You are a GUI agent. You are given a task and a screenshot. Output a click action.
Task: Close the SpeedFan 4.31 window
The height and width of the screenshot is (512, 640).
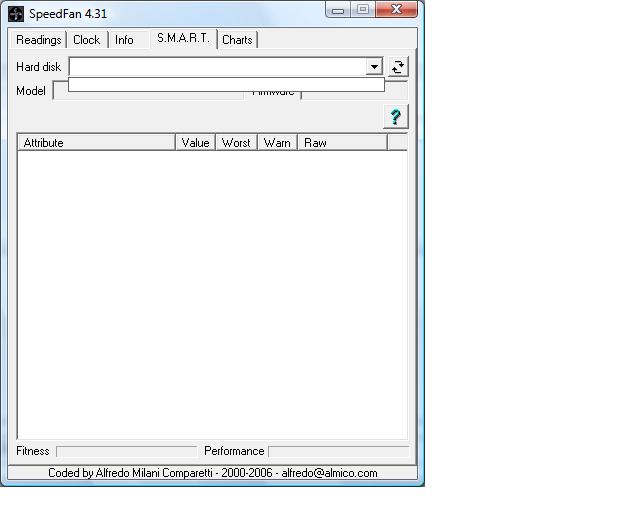pos(396,10)
